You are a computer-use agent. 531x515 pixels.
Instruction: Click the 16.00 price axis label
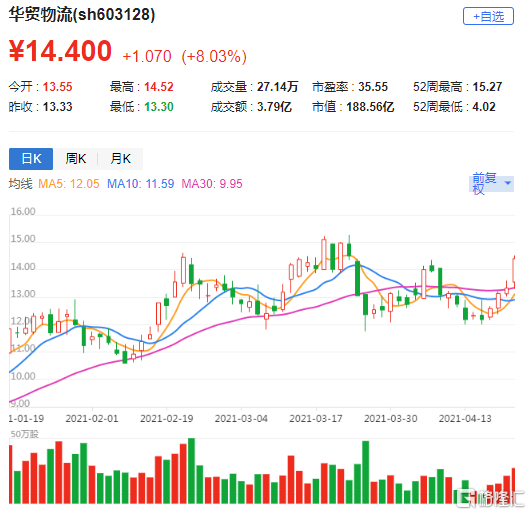click(x=23, y=211)
